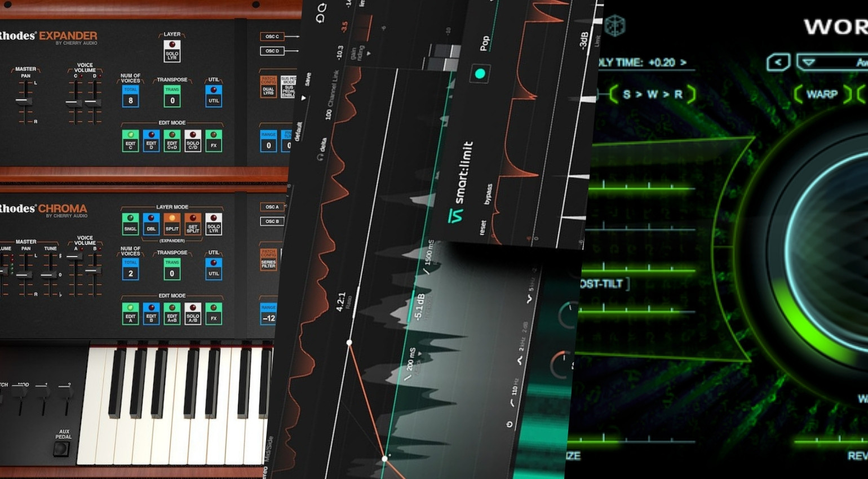
Task: Select the 110 Hz low-cut filter icon
Action: pyautogui.click(x=512, y=403)
